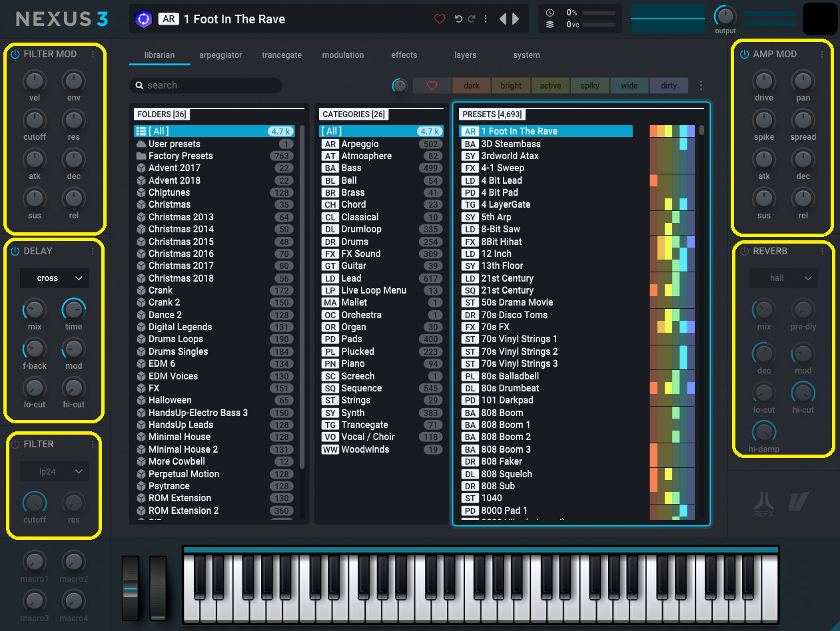Click the output volume knob
Viewport: 840px width, 631px height.
[725, 16]
